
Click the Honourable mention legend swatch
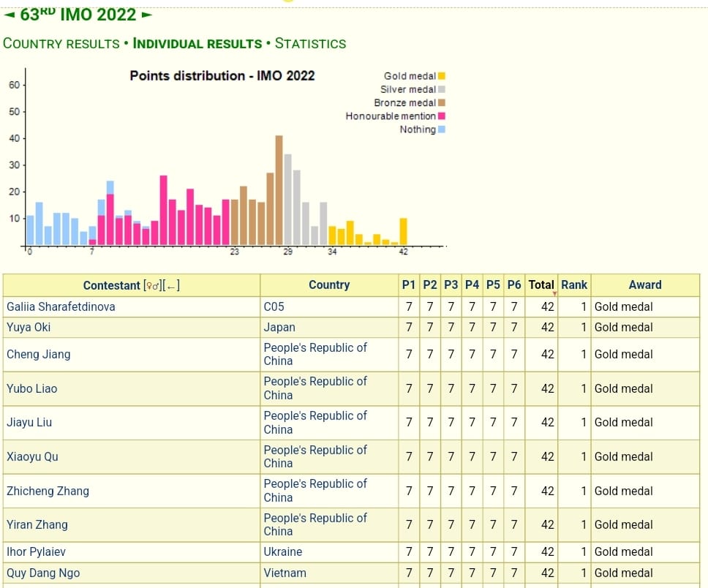tap(442, 116)
